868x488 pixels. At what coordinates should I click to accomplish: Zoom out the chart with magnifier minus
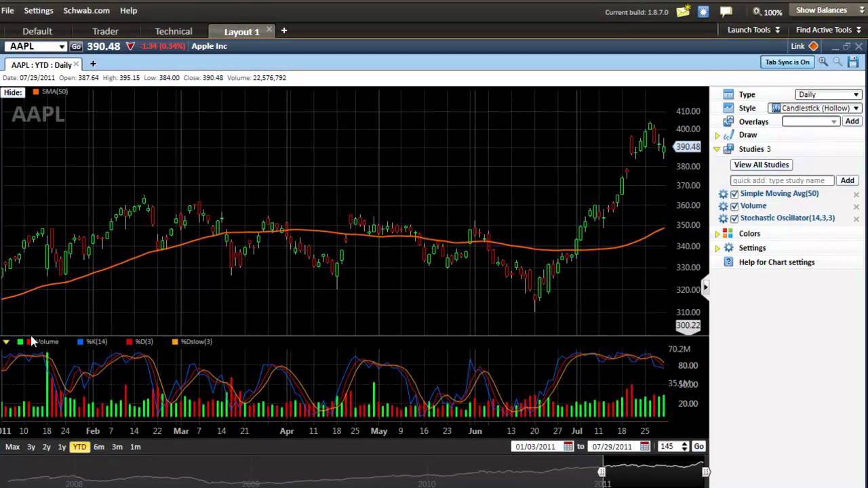(x=837, y=62)
